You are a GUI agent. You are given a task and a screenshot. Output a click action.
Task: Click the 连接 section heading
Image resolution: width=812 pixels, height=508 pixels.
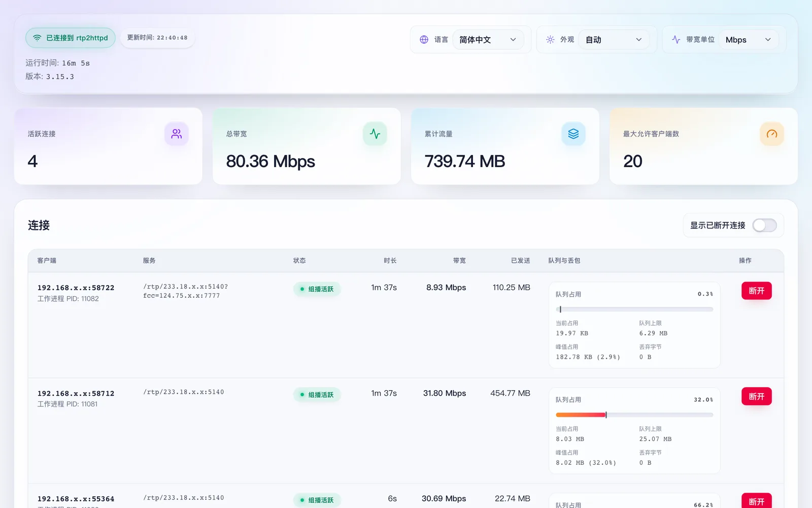tap(39, 225)
